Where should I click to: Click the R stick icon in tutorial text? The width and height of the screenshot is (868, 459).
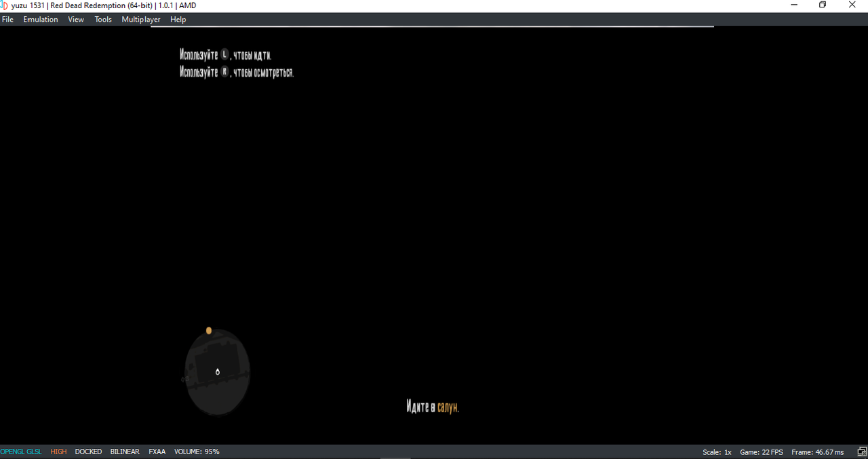point(225,72)
